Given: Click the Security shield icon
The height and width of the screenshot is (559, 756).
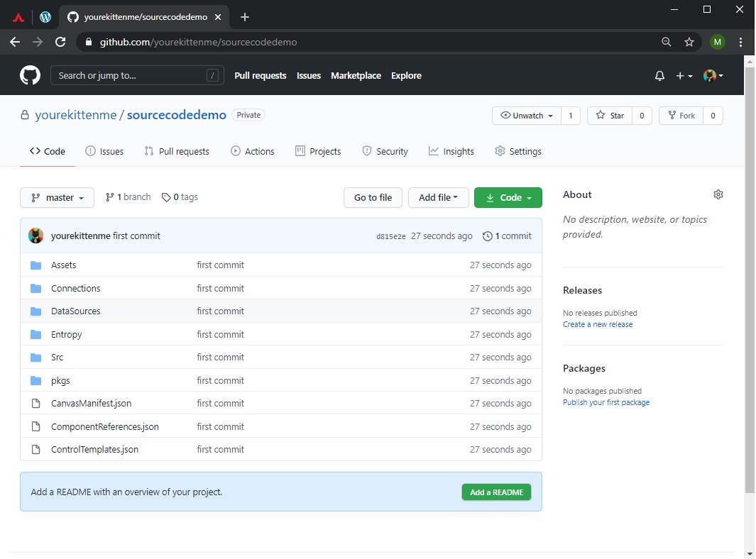Looking at the screenshot, I should [x=366, y=150].
